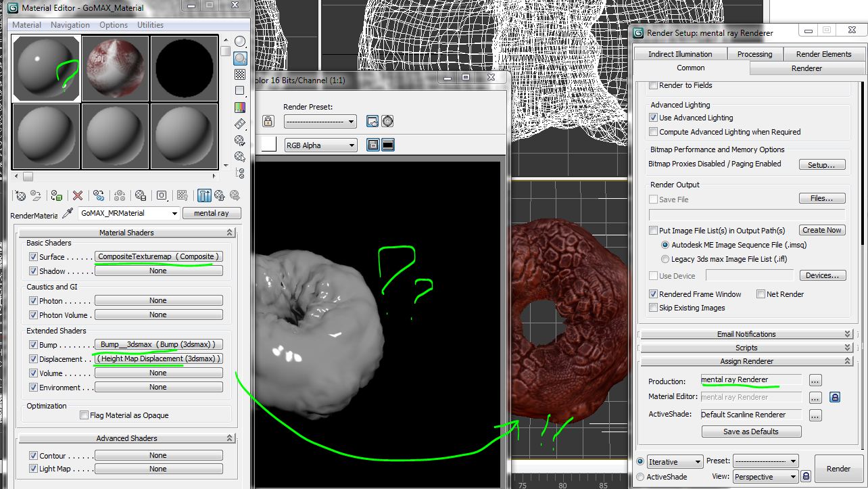The height and width of the screenshot is (489, 868).
Task: Click the Go to Parent icon
Action: 219,195
